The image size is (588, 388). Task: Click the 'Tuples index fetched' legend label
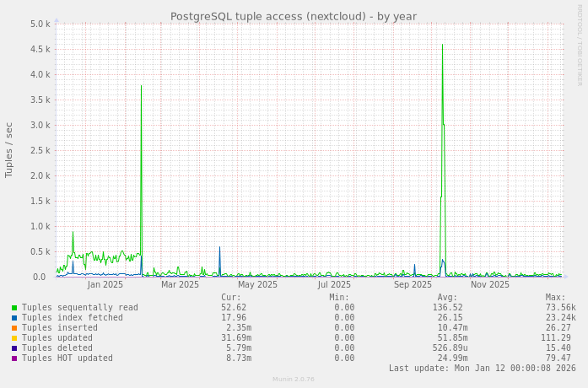[x=73, y=317]
